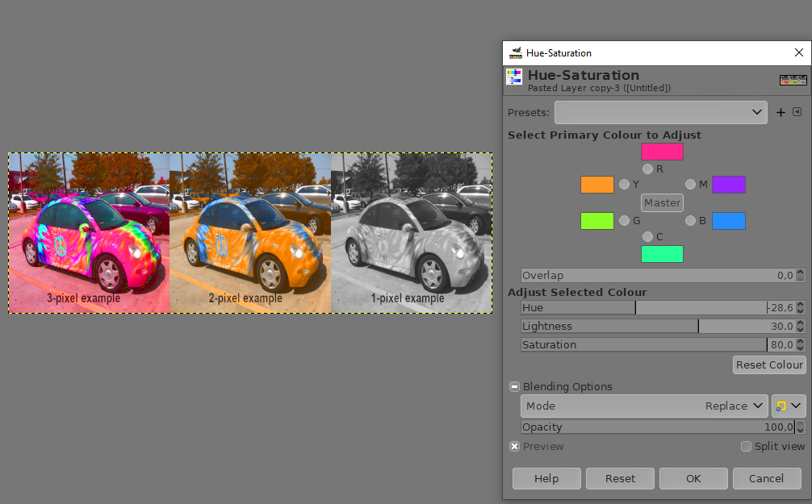This screenshot has width=812, height=504.
Task: Open the blending Mode dropdown
Action: tap(644, 406)
